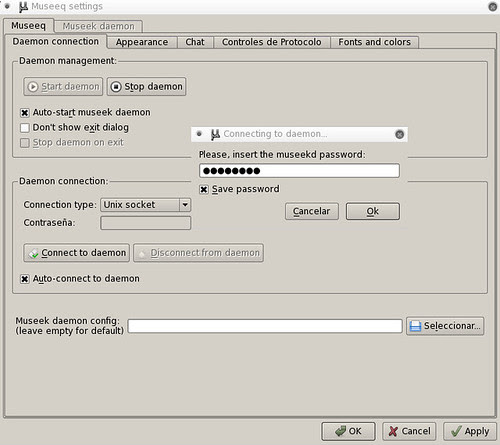Toggle Save password checkbox
This screenshot has height=445, width=500.
[x=204, y=189]
